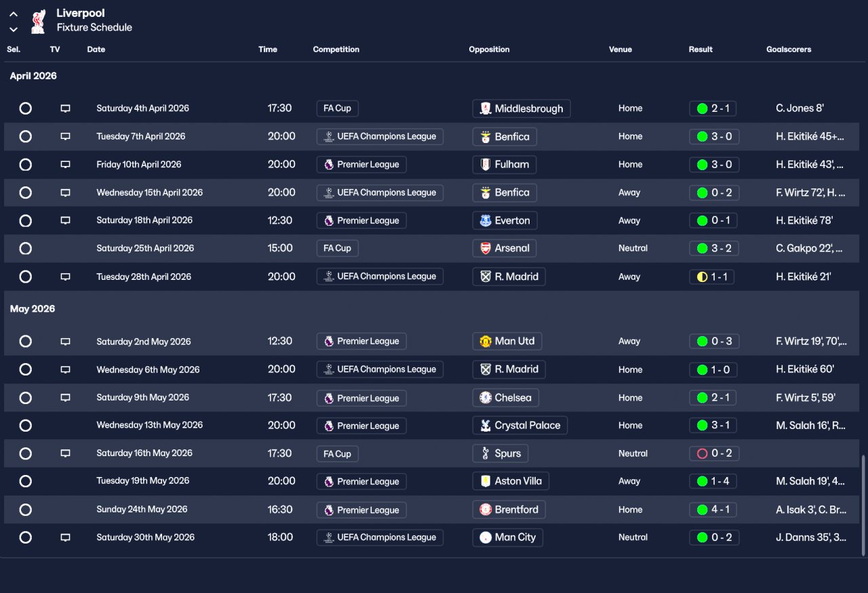Select the Saturday 18th April fixture radio
868x593 pixels.
pos(25,220)
